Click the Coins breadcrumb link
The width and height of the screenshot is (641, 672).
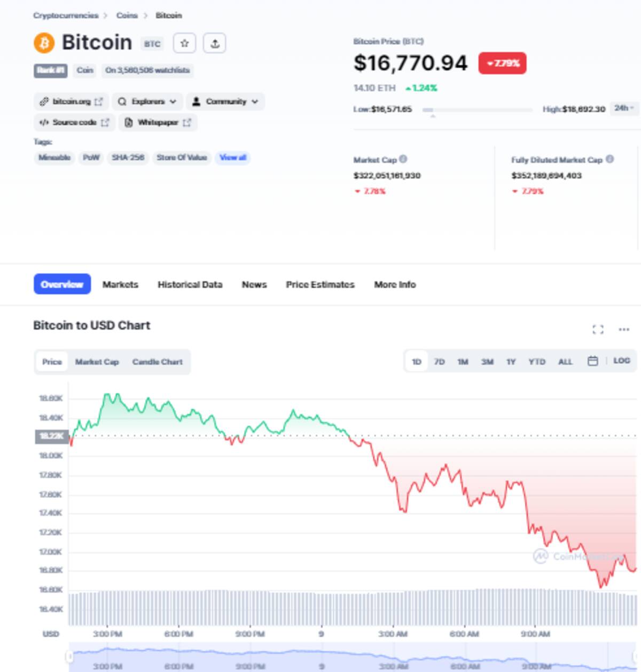(127, 15)
